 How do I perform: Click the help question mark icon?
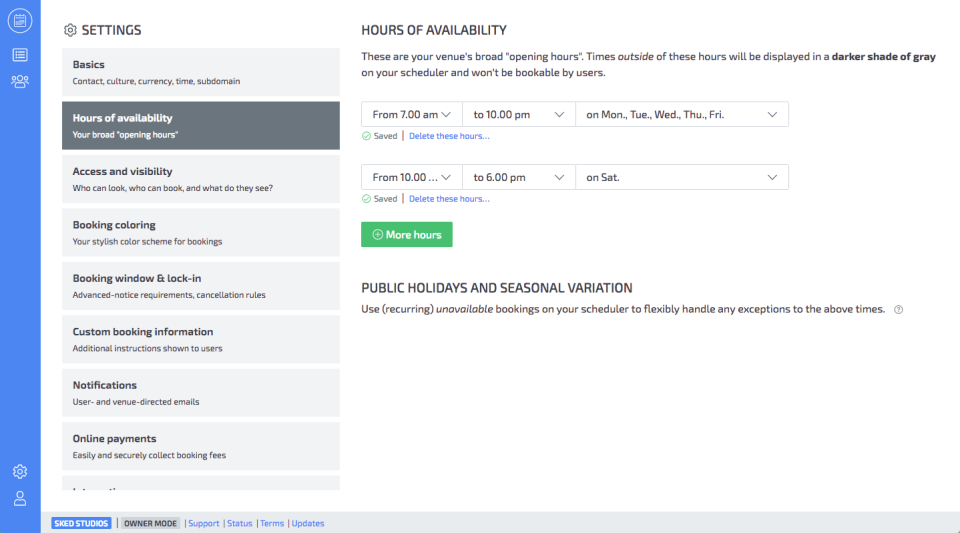(898, 310)
